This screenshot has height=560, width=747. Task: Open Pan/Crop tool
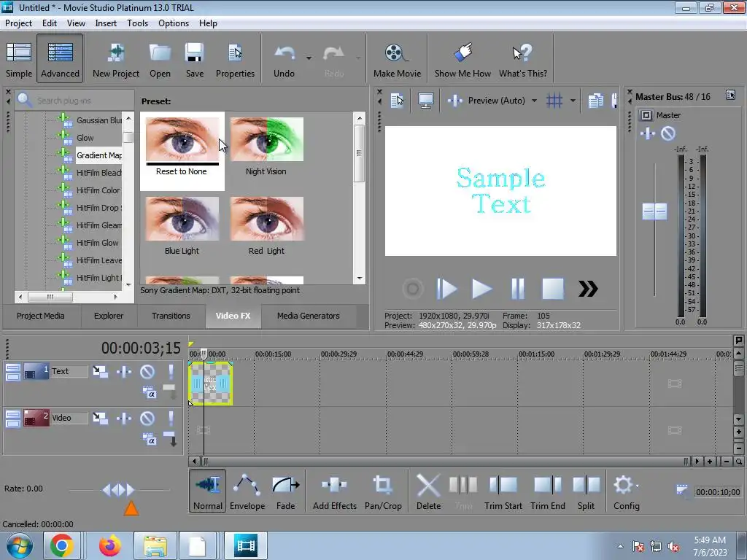click(383, 492)
